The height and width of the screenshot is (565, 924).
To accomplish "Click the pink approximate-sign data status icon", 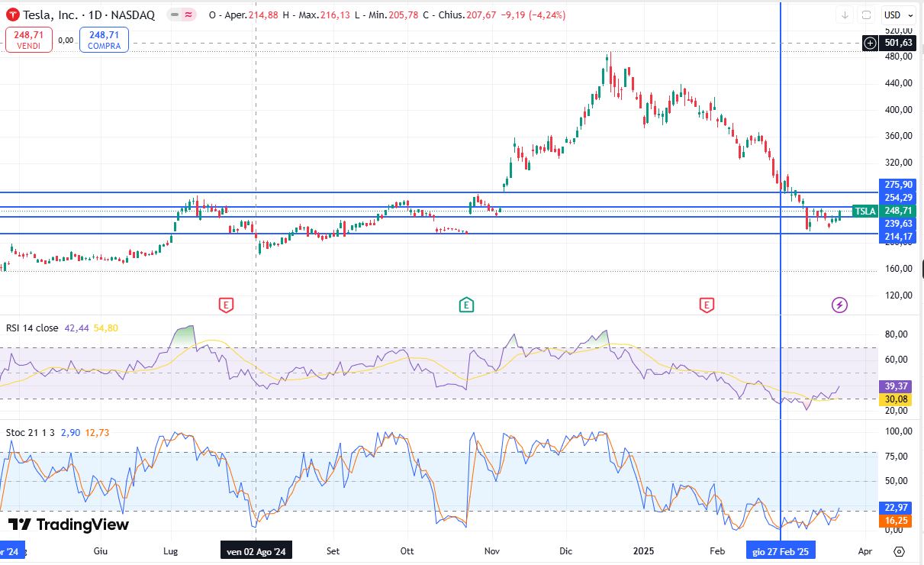I will (x=188, y=15).
